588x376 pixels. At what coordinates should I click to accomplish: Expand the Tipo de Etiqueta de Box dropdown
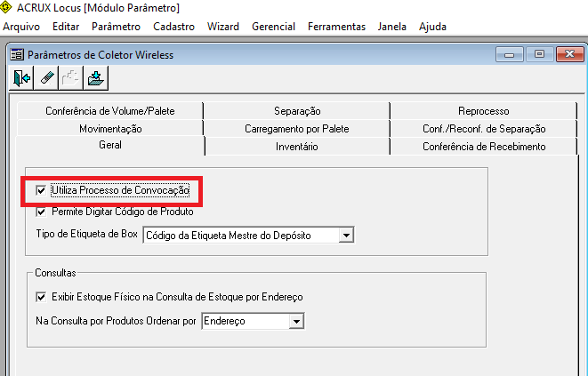346,236
